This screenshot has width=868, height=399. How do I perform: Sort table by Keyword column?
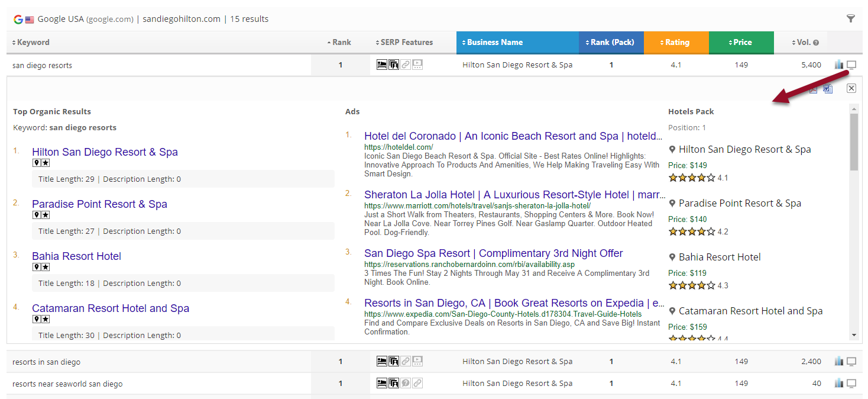[33, 43]
